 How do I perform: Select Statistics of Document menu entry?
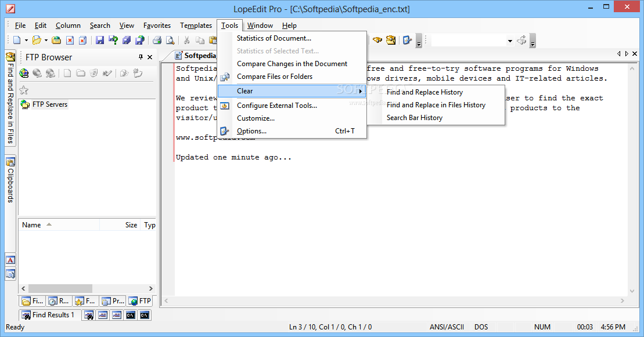click(x=292, y=38)
